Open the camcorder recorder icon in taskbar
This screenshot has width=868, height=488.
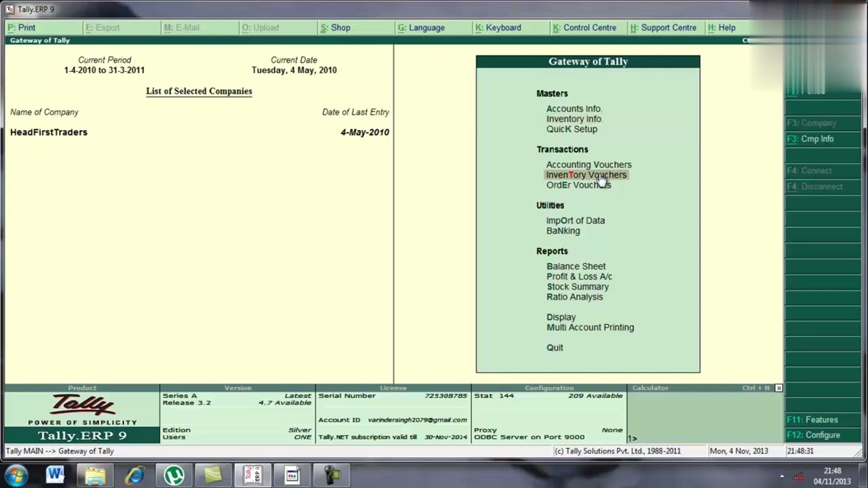(332, 475)
